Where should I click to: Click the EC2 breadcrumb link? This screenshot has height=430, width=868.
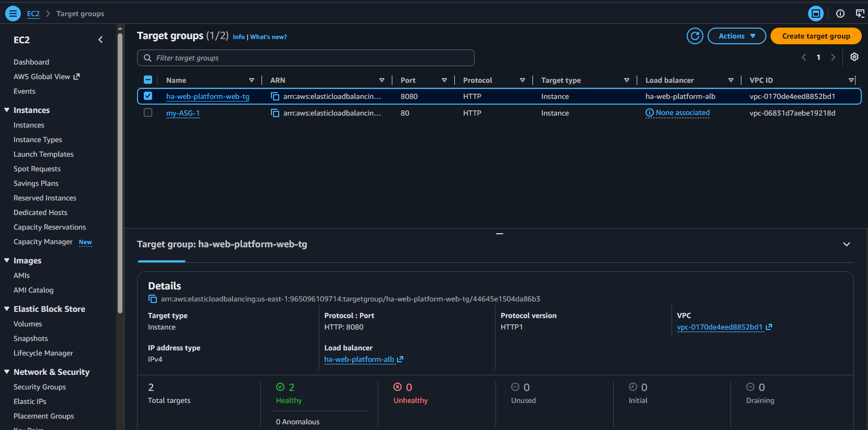click(33, 14)
